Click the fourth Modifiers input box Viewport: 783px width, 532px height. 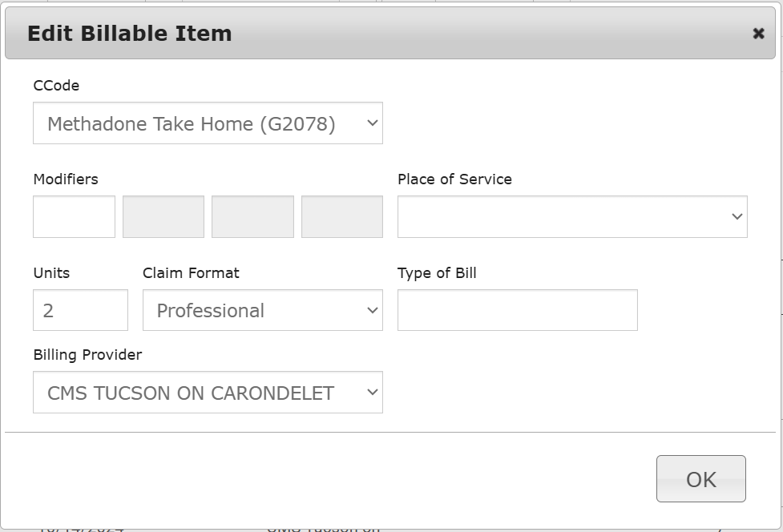pos(342,217)
